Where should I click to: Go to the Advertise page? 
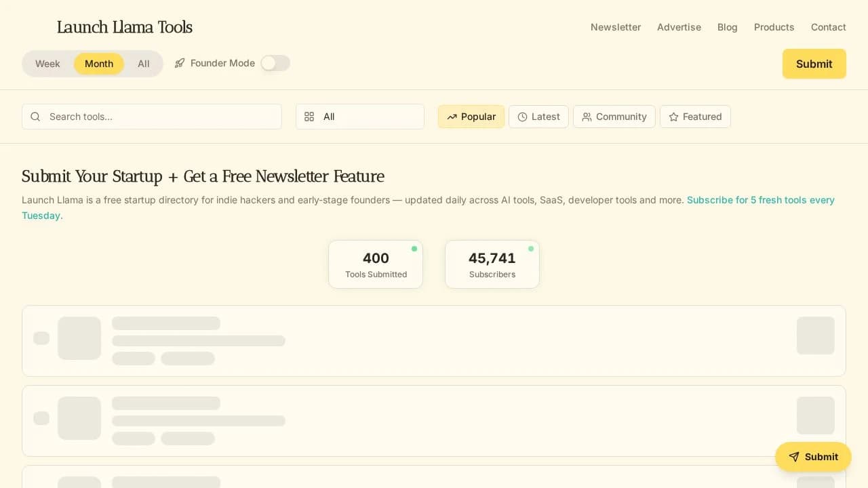click(x=679, y=27)
